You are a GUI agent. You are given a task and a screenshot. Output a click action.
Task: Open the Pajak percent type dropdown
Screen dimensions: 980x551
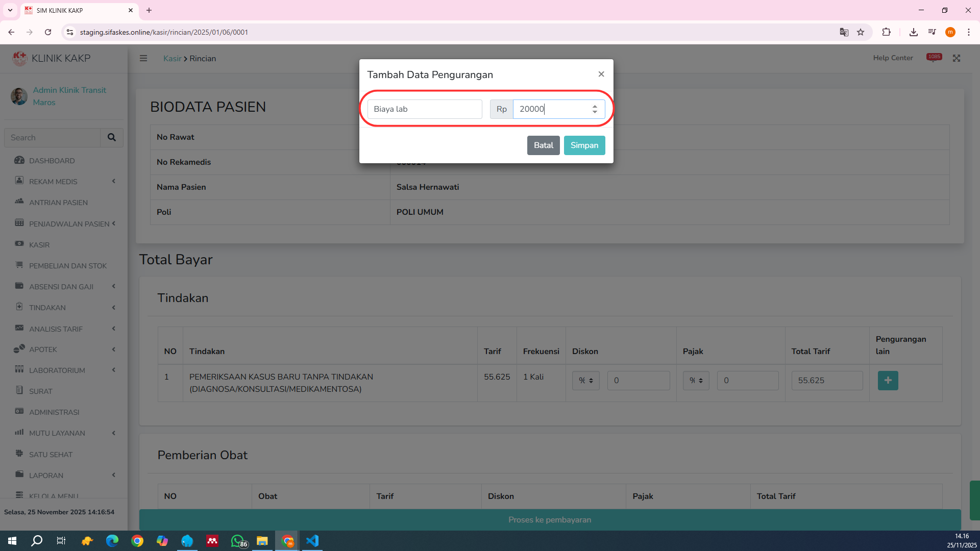coord(696,381)
